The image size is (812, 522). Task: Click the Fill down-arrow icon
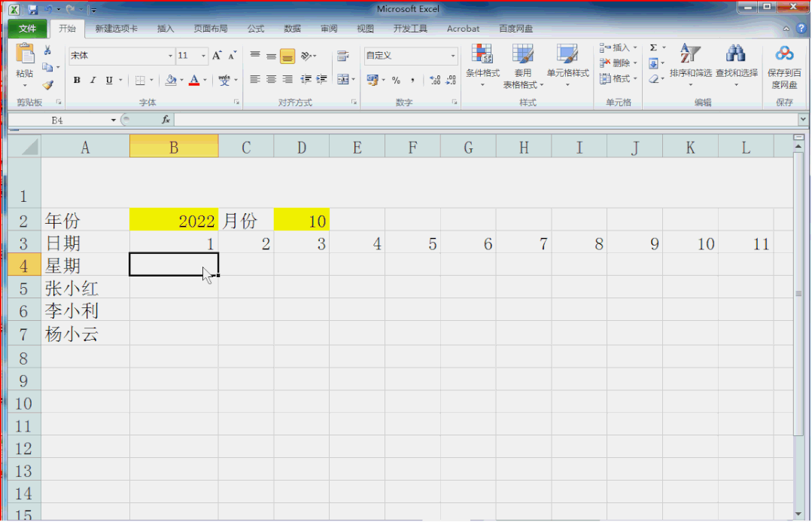(x=653, y=64)
